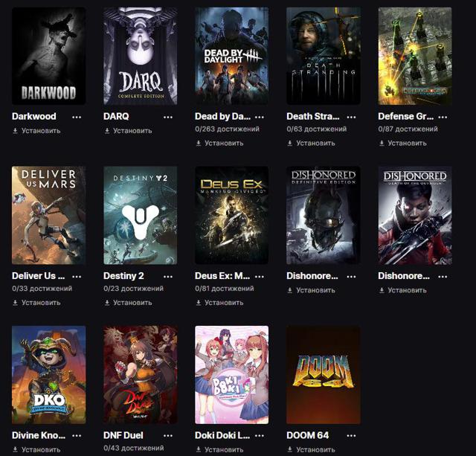
Task: Install Defense Grid via Установить
Action: [x=403, y=143]
